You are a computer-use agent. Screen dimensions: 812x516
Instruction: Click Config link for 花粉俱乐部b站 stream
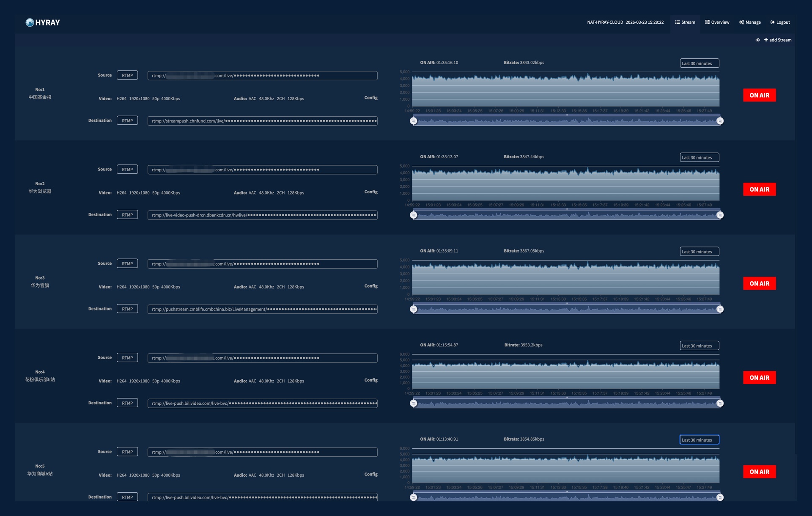pos(371,380)
